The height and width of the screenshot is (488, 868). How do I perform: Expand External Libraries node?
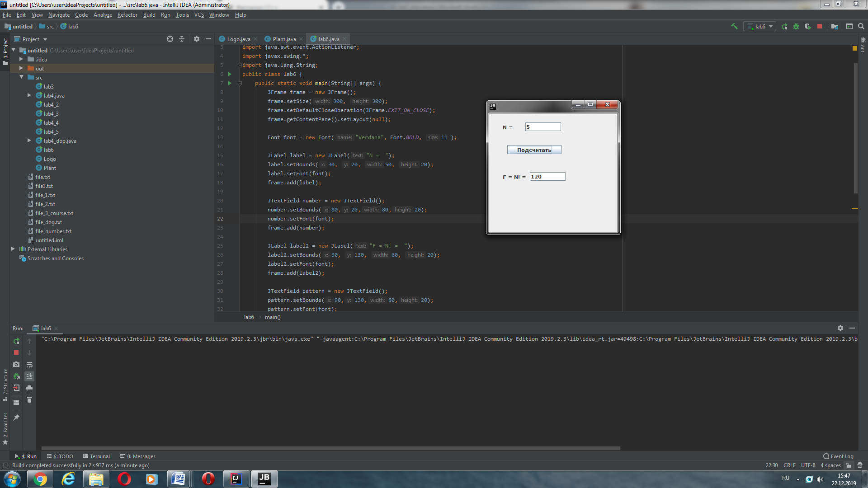click(13, 249)
